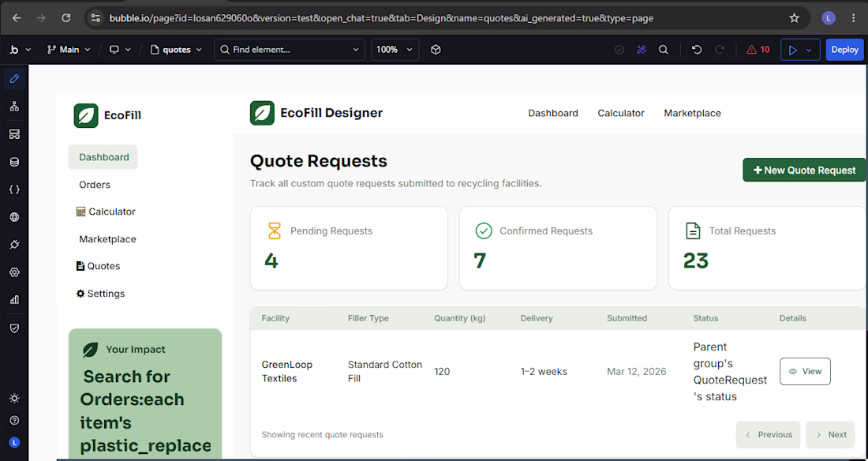Select the Pending Requests card
Viewport: 868px width, 461px height.
(349, 248)
